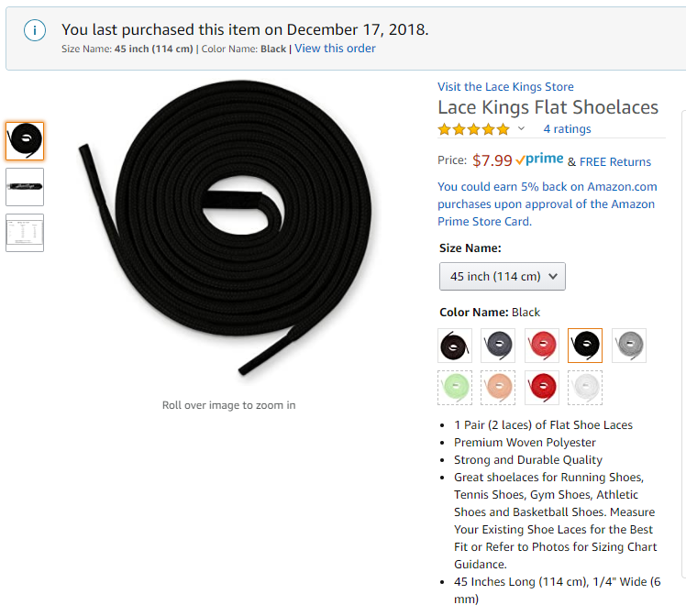686x616 pixels.
Task: Click the FREE Returns link
Action: pos(615,161)
